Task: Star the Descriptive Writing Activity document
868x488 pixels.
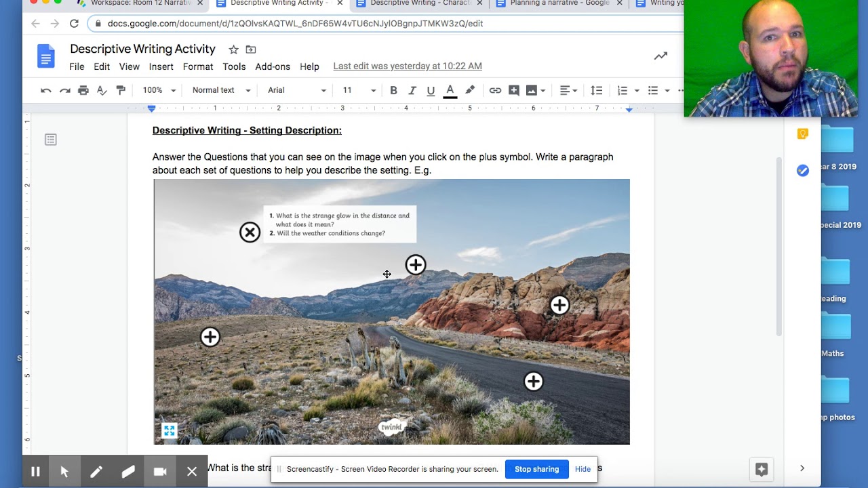Action: click(x=233, y=49)
